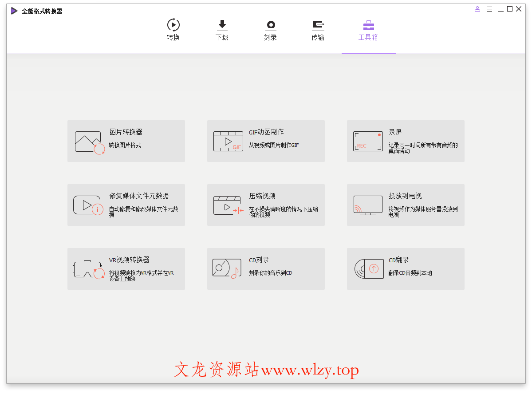Go to the 下载 download tab
Screen dimensions: 532x394
[222, 30]
